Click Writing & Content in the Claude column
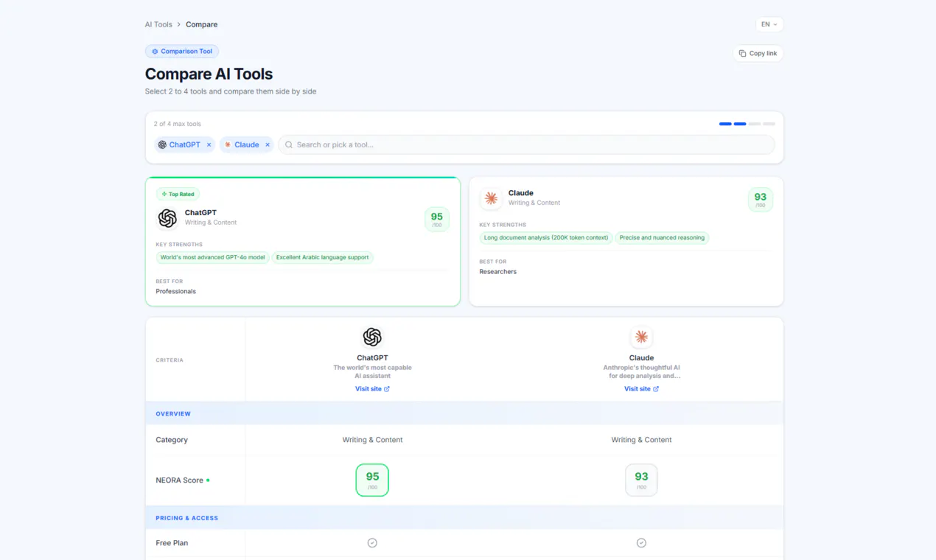 [x=641, y=439]
